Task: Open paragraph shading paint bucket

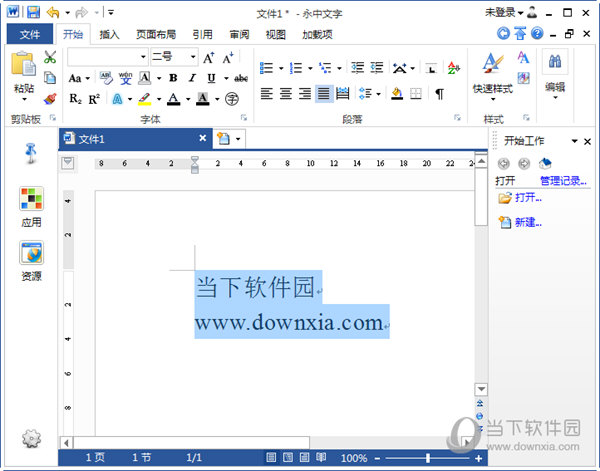Action: pos(397,93)
